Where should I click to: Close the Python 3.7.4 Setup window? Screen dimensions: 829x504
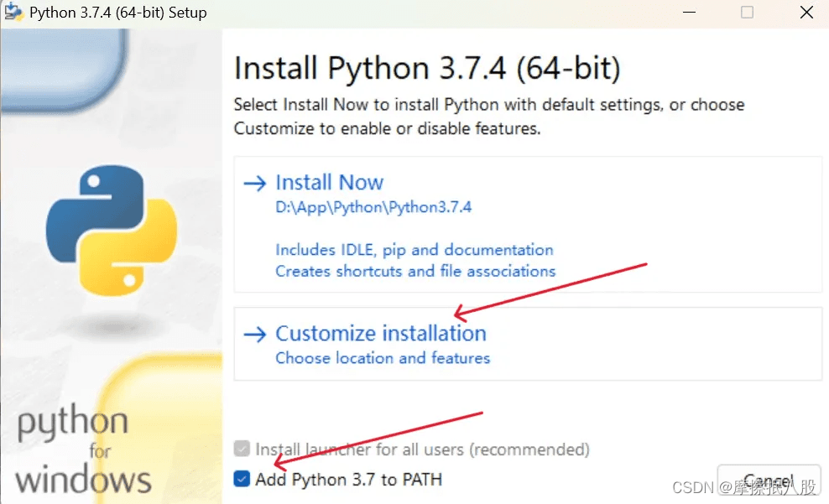806,13
